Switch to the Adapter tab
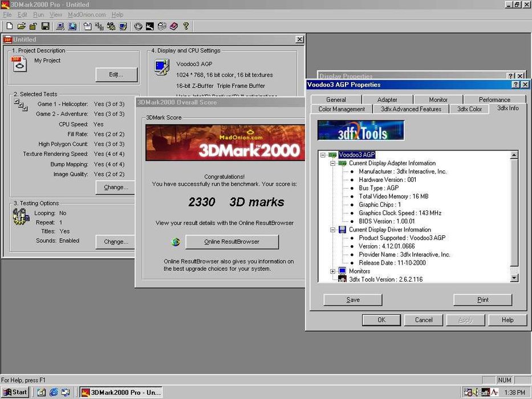Viewport: 532px width, 399px height. 387,100
